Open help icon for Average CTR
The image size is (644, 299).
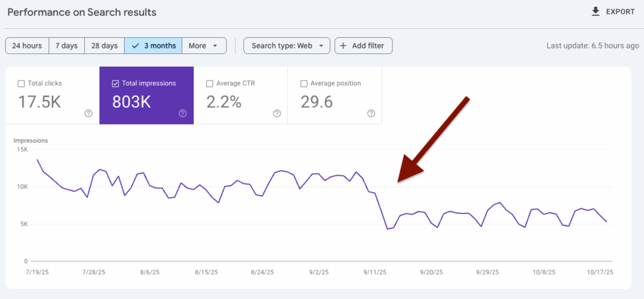point(277,113)
